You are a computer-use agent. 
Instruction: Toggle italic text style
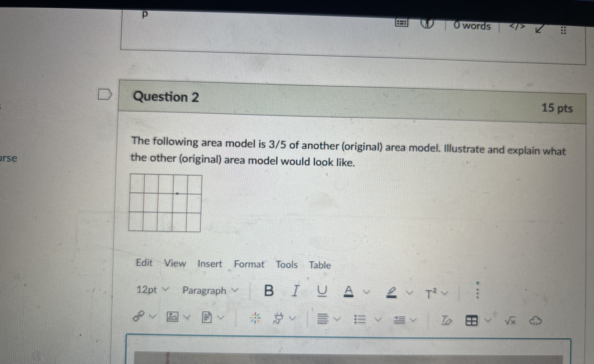tap(295, 291)
